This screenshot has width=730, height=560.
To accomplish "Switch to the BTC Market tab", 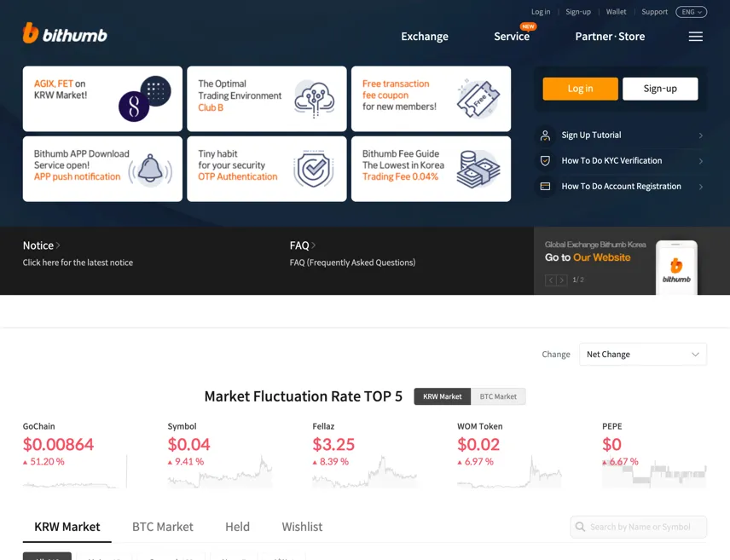I will coord(163,527).
